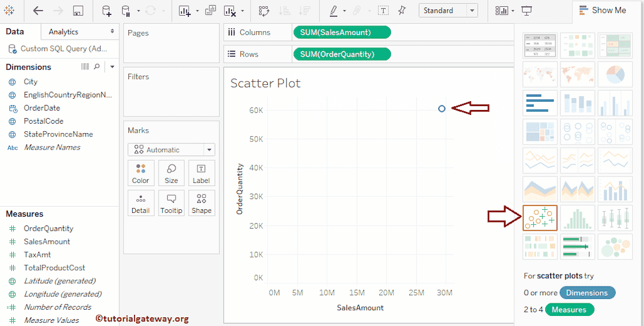
Task: Select the StateProvinceName dimension
Action: pos(58,134)
